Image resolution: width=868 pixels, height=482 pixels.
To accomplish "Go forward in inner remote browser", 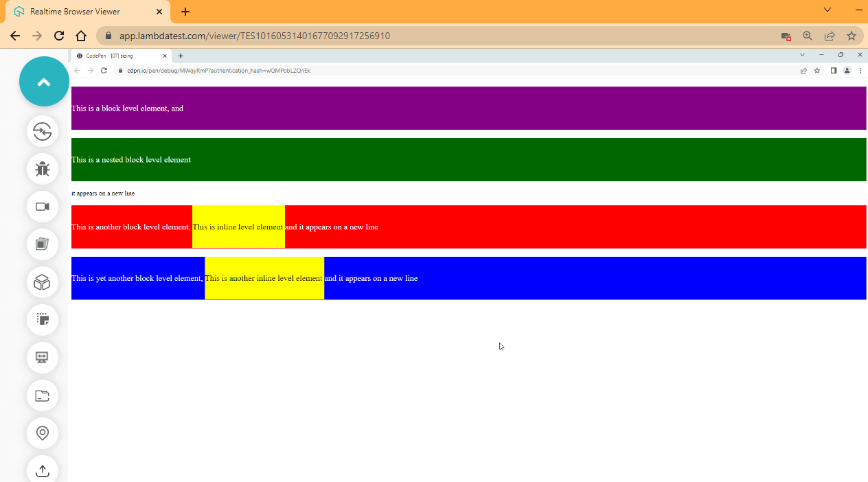I will tap(90, 71).
